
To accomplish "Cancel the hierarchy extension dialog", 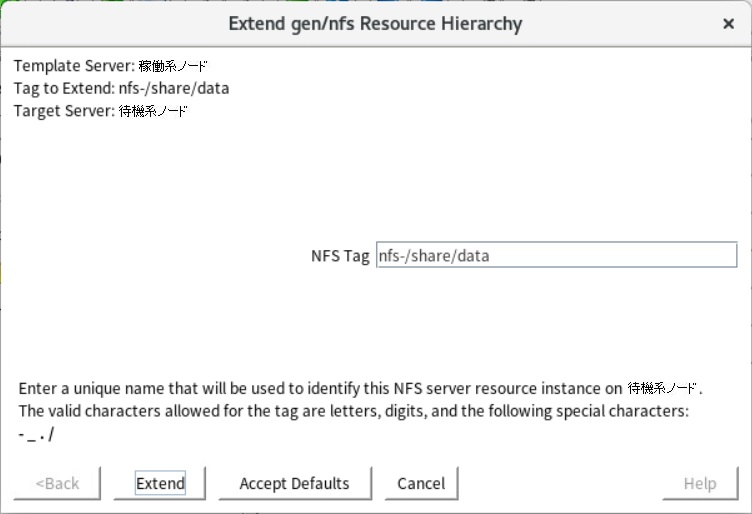I will 421,483.
